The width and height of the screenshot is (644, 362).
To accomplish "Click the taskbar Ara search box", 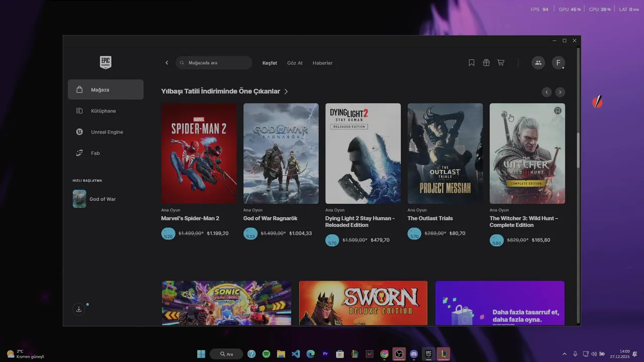I will (226, 354).
